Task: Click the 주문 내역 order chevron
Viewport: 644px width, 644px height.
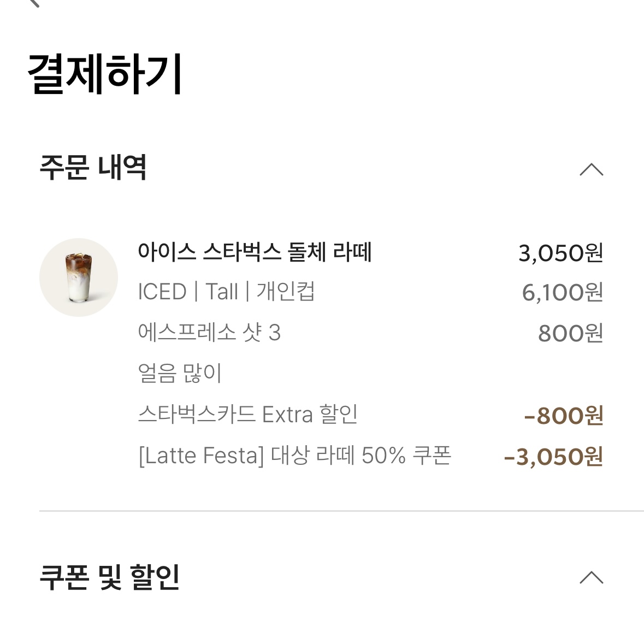Action: [x=592, y=170]
